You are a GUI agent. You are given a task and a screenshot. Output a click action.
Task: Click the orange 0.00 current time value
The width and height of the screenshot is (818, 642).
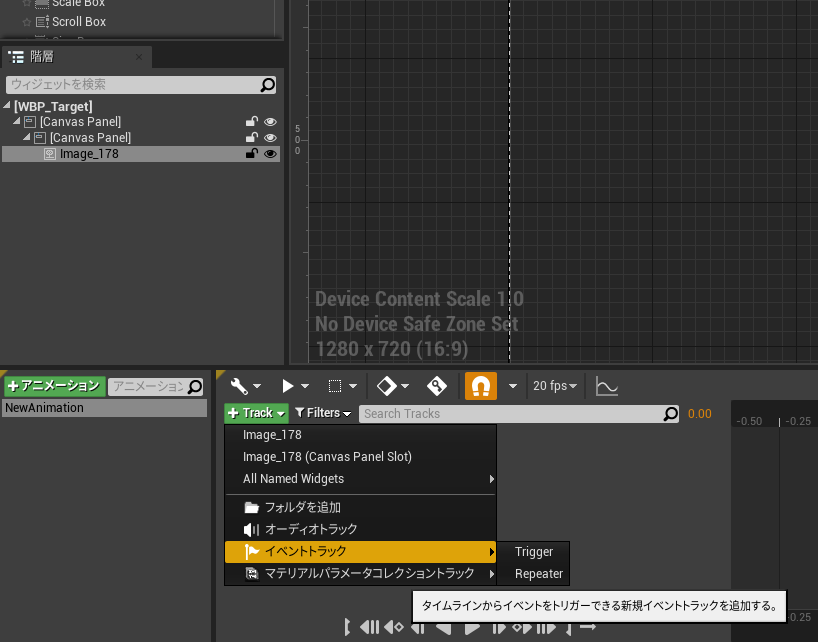tap(700, 414)
